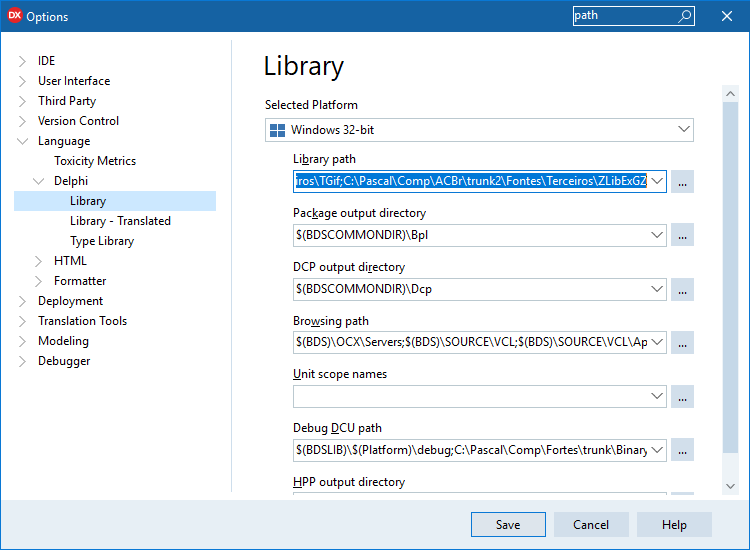Open Package output directory dropdown arrow
This screenshot has width=750, height=550.
(x=657, y=235)
